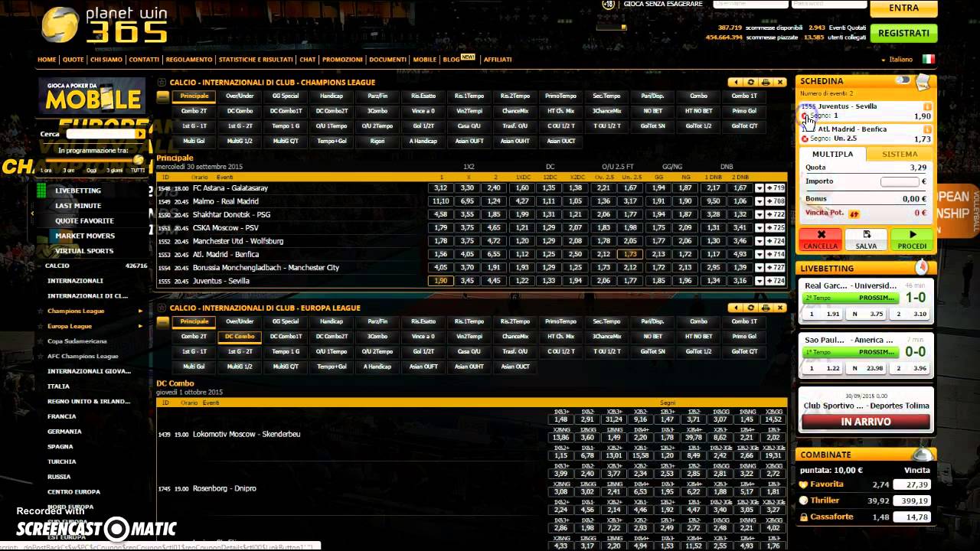Viewport: 980px width, 551px height.
Task: Click the Cassaforte padlock icon in Combinate
Action: (x=803, y=517)
